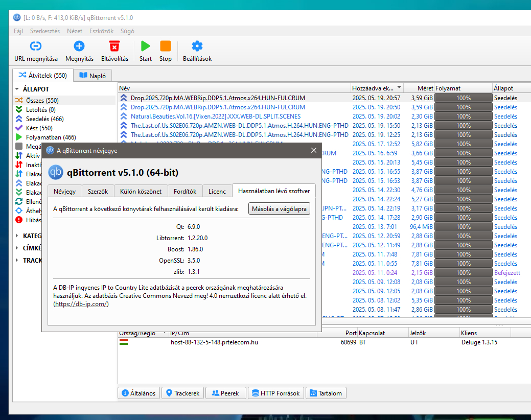531x420 pixels.
Task: Open the Peerek panel button
Action: 225,393
